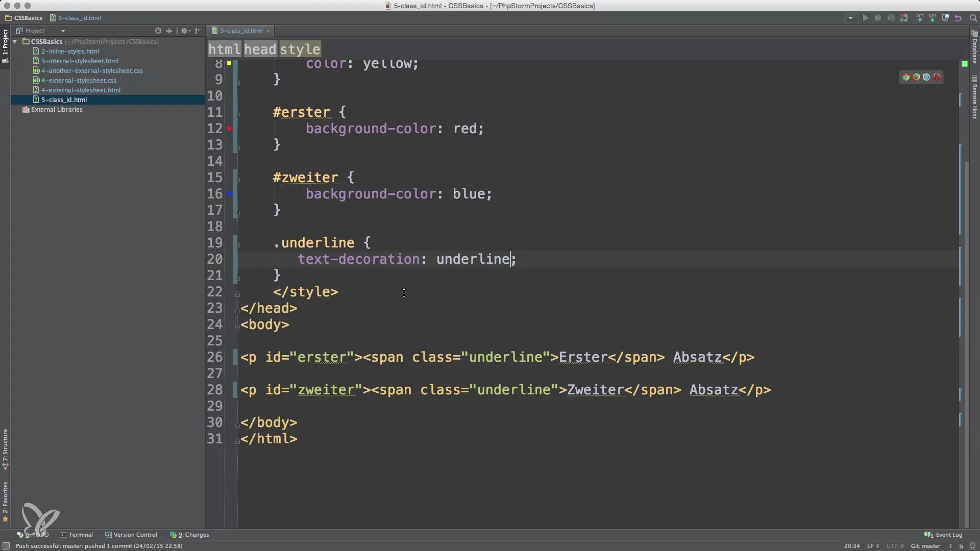Screen dimensions: 980x551
Task: Open the Hector inspections icon in status bar
Action: pos(972,546)
